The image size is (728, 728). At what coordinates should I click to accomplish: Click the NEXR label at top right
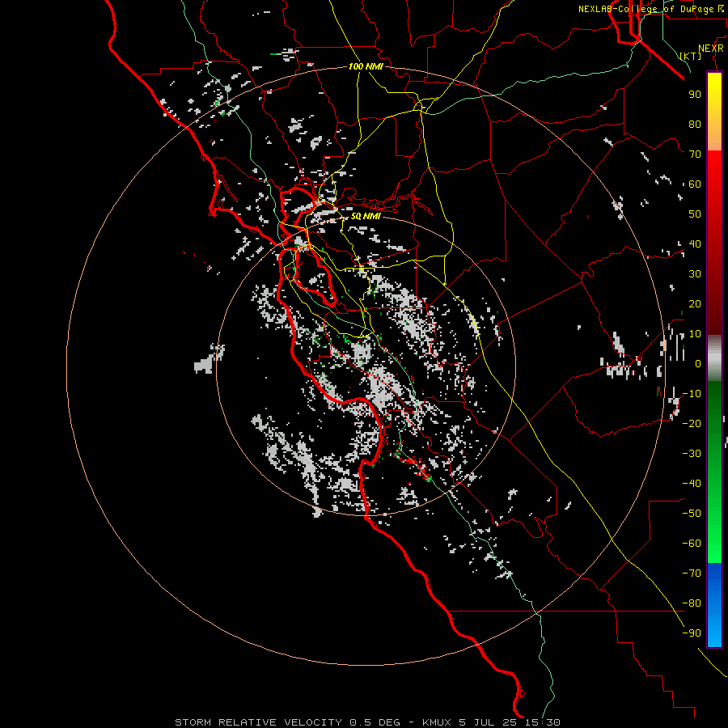(711, 49)
